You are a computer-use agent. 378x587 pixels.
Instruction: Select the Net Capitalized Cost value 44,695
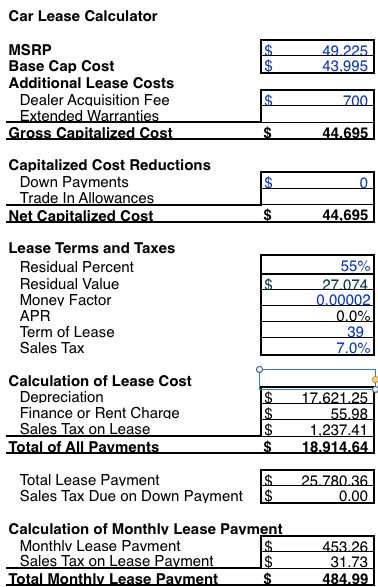[317, 214]
